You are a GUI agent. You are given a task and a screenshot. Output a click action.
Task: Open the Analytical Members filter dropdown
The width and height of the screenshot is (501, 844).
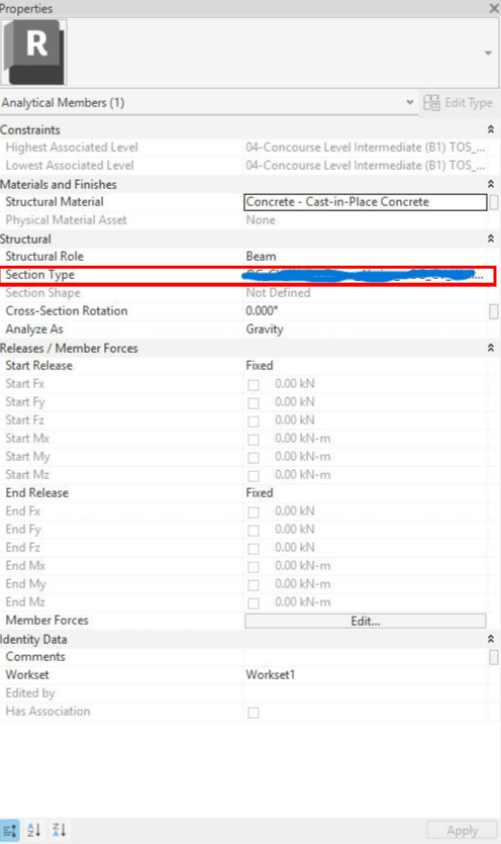410,102
